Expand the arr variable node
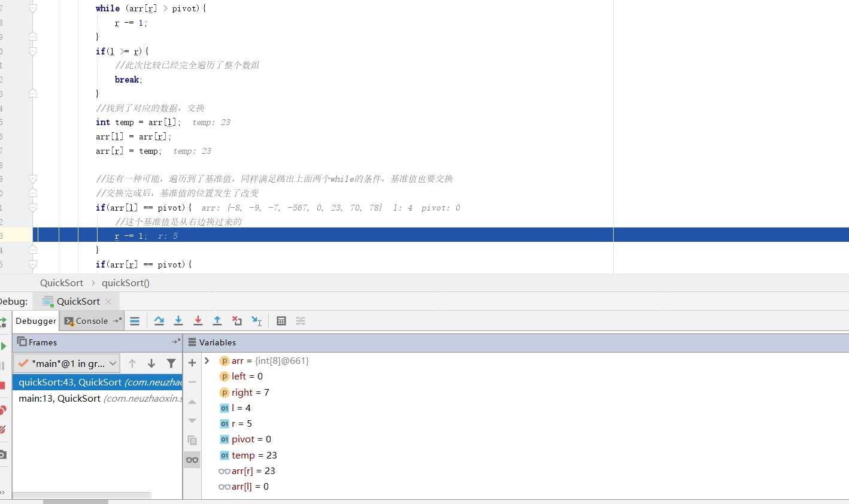This screenshot has height=504, width=849. [x=207, y=360]
